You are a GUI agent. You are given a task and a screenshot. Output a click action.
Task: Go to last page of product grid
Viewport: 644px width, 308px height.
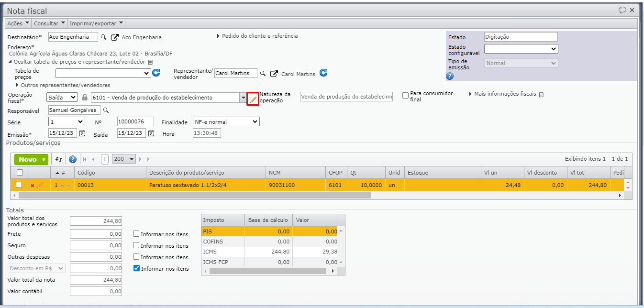tap(149, 159)
